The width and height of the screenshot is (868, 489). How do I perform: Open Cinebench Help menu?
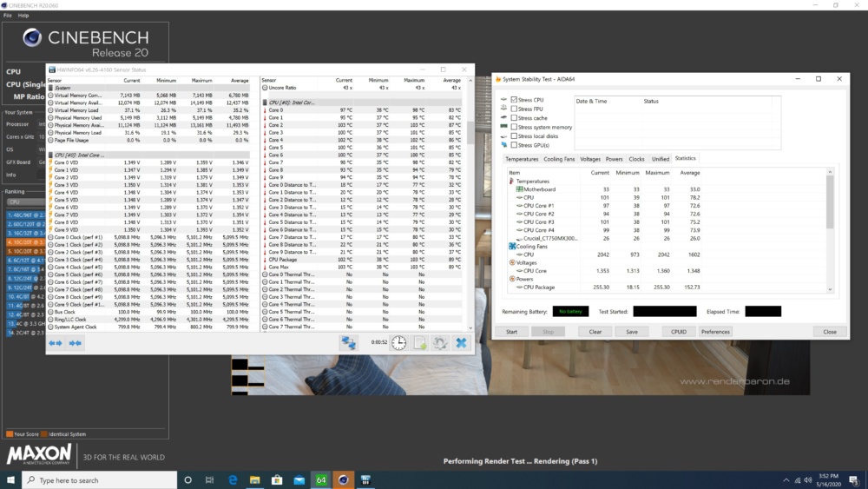click(23, 16)
